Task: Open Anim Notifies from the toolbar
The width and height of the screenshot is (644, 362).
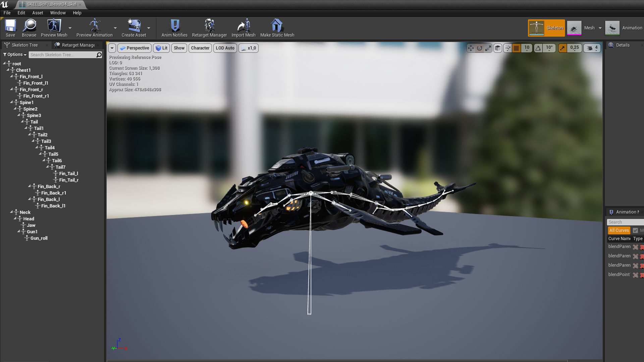Action: click(x=174, y=26)
